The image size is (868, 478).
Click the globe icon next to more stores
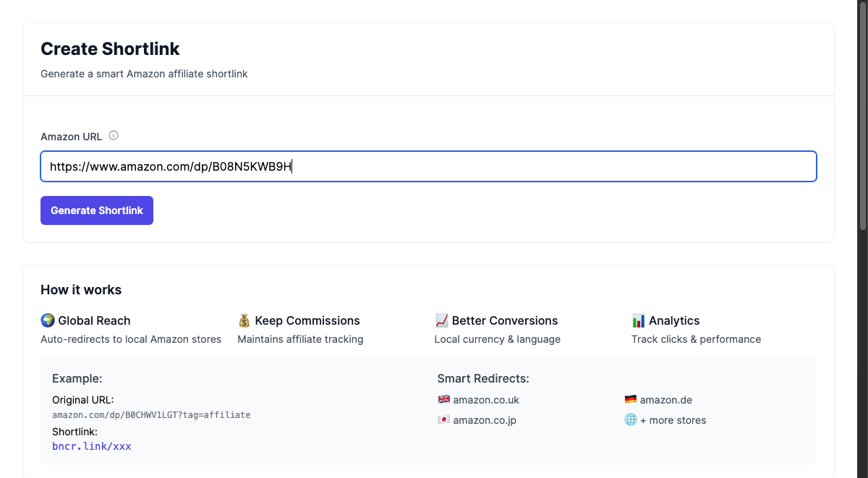[x=631, y=419]
